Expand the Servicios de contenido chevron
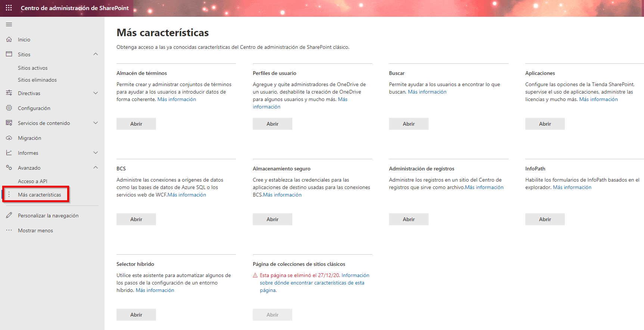 (x=96, y=123)
